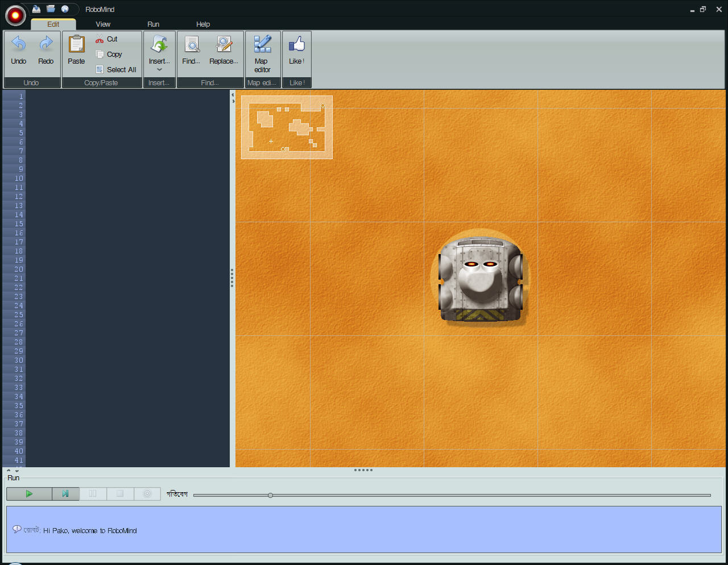Copy the selection using the Copy item
Viewport: 728px width, 565px height.
tap(109, 55)
